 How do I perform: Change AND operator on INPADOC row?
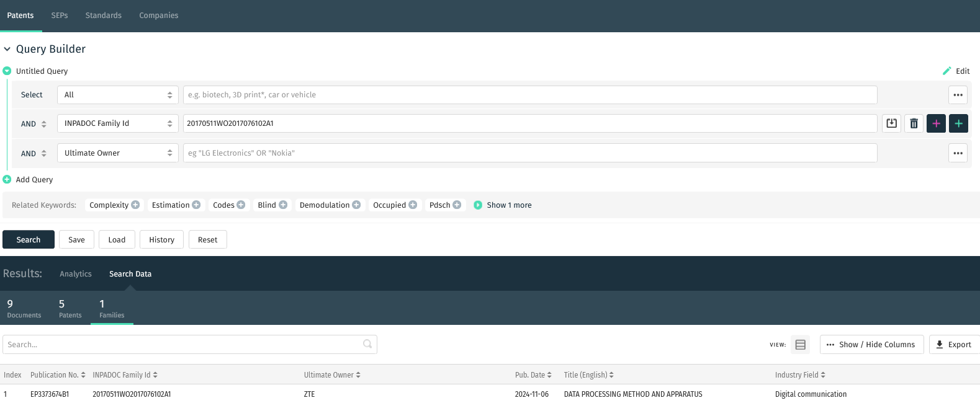34,124
